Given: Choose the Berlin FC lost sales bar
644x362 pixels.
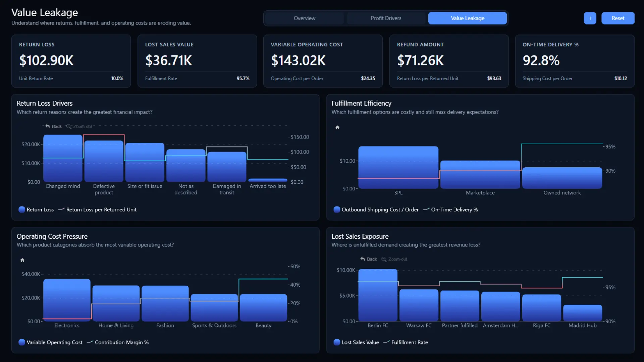Looking at the screenshot, I should tap(378, 295).
